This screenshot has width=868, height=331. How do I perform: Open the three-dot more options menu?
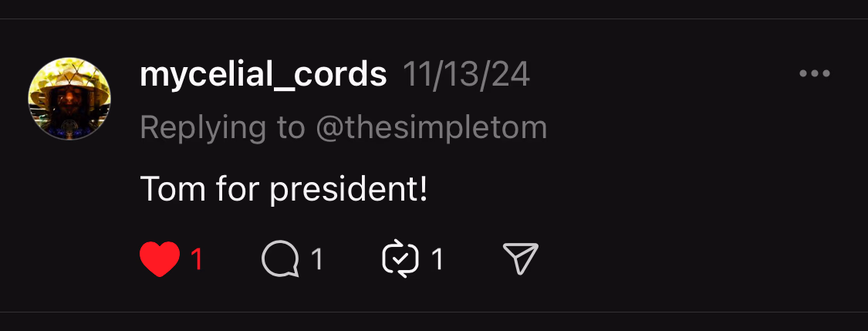coord(815,74)
